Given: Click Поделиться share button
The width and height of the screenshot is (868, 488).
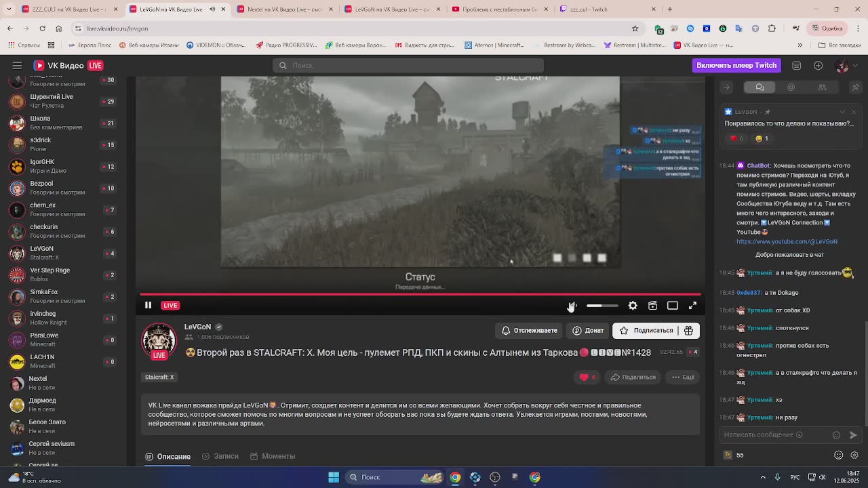Looking at the screenshot, I should pyautogui.click(x=633, y=377).
